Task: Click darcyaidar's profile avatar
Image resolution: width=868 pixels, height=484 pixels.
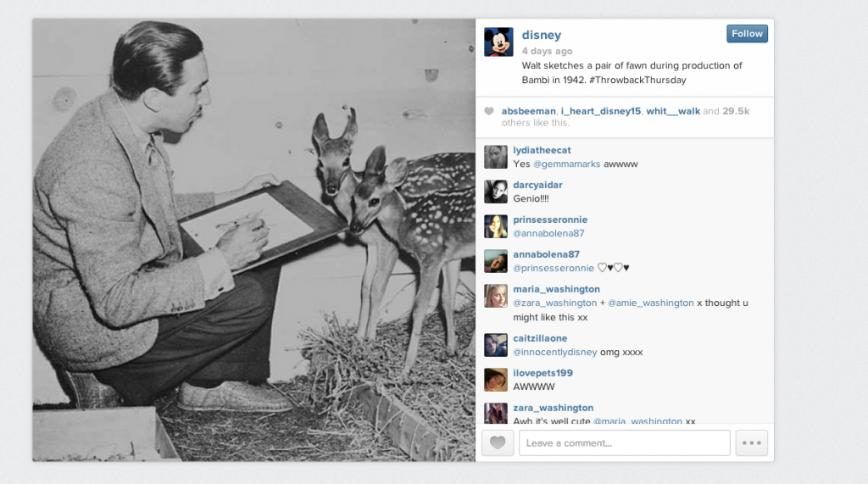Action: click(x=495, y=192)
